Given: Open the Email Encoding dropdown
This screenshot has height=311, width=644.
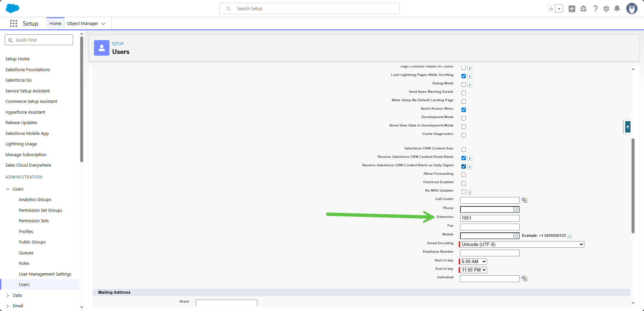Looking at the screenshot, I should tap(522, 244).
